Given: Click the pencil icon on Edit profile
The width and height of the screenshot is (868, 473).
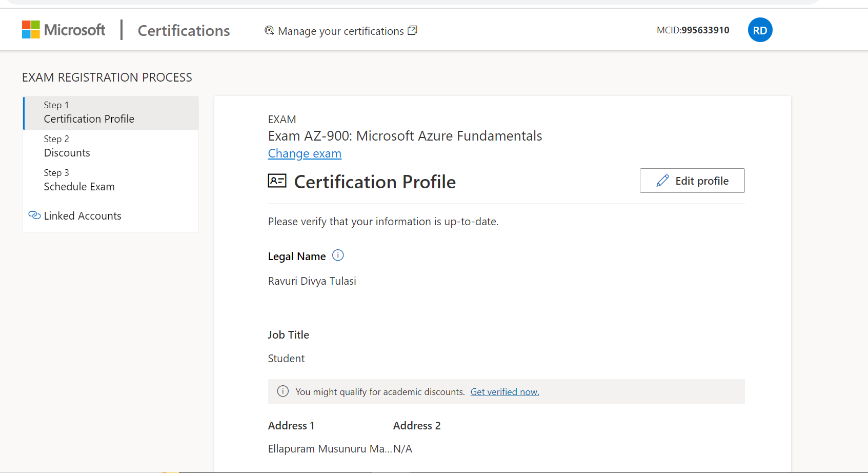Looking at the screenshot, I should [662, 181].
